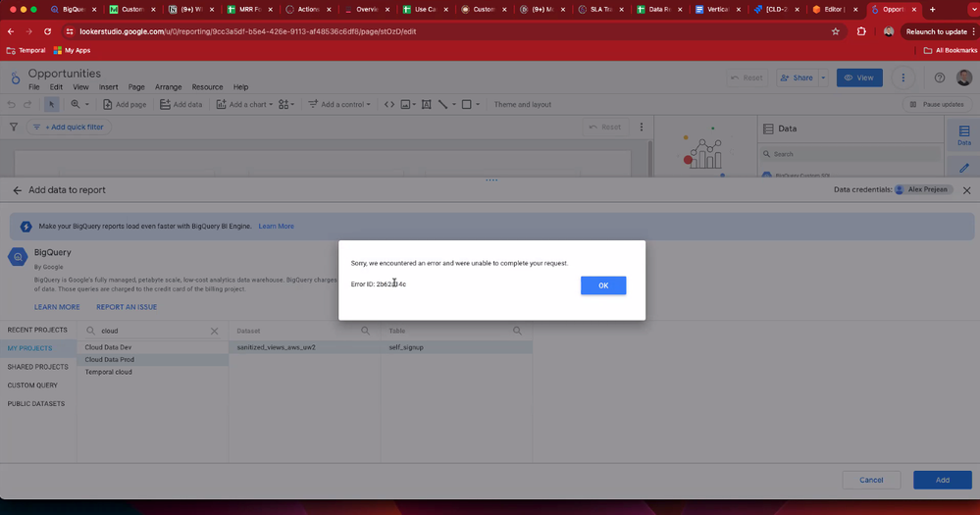980x515 pixels.
Task: Click Add data in toolbar
Action: [181, 104]
